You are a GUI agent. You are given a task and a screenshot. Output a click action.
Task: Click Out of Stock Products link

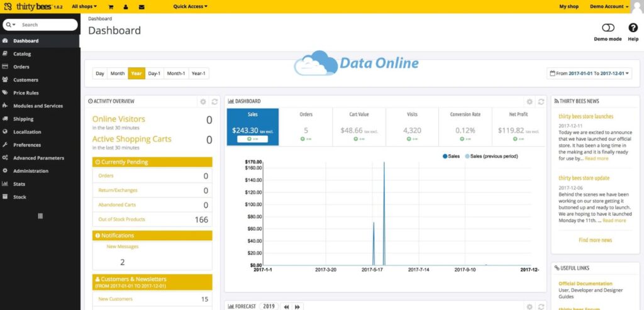(x=121, y=219)
